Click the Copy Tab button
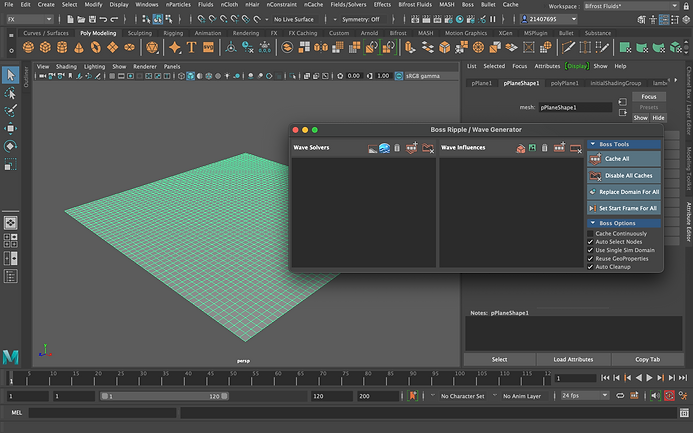Screen dimensions: 693x433 pos(647,360)
